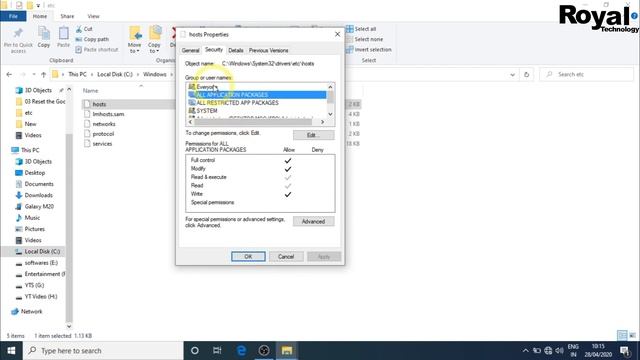Click the Windows Start button
Image resolution: width=640 pixels, height=360 pixels.
tap(11, 351)
